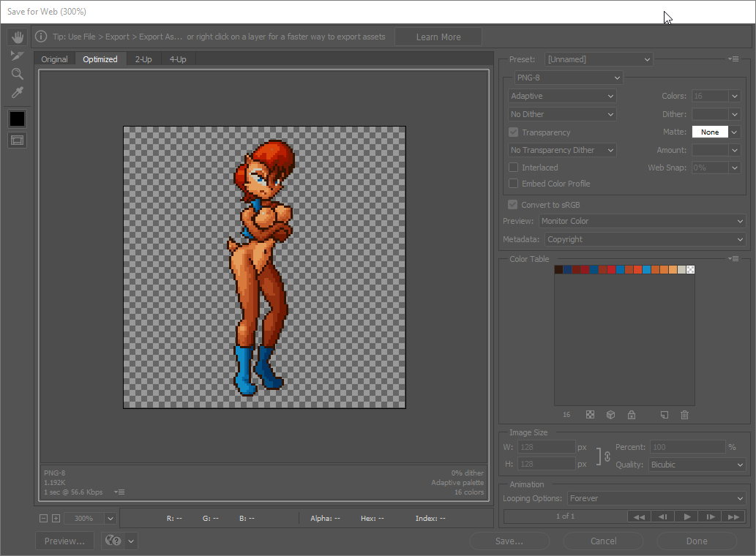Screen dimensions: 756x556
Task: Select the Zoom tool
Action: click(18, 74)
